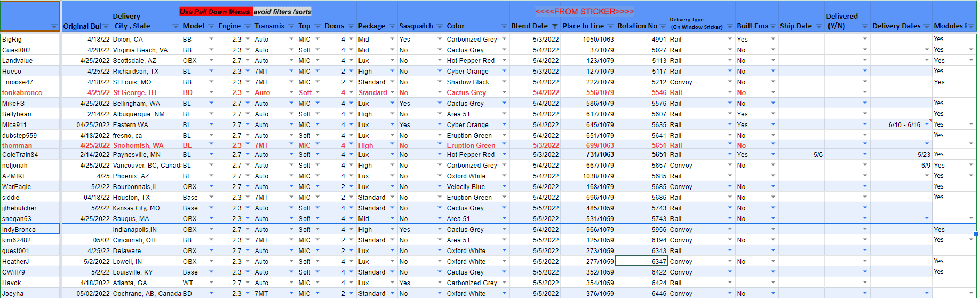Open the Delivery Dates column filter icon

tap(927, 26)
